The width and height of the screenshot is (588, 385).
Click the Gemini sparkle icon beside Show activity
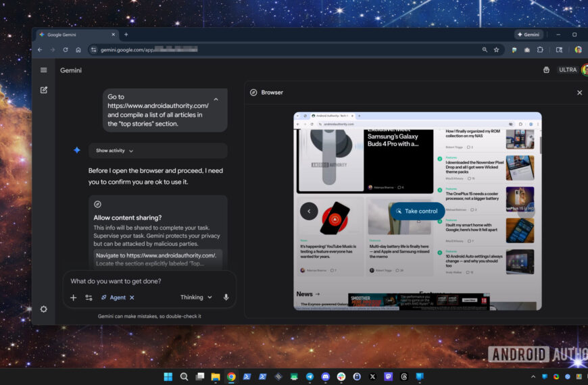pos(77,151)
